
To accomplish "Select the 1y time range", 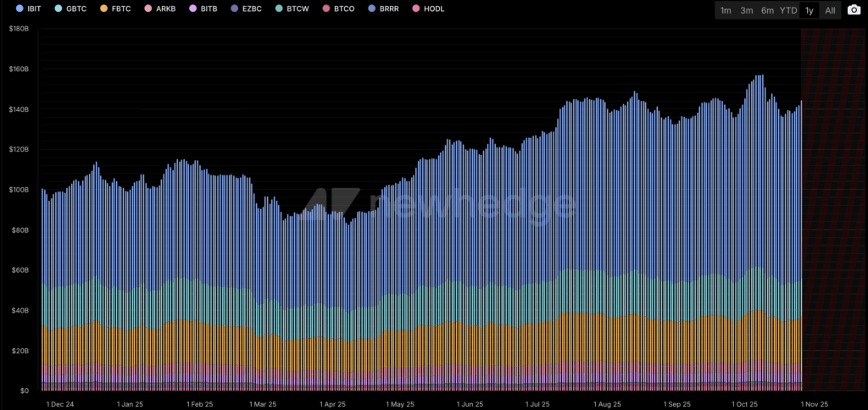I will point(810,10).
